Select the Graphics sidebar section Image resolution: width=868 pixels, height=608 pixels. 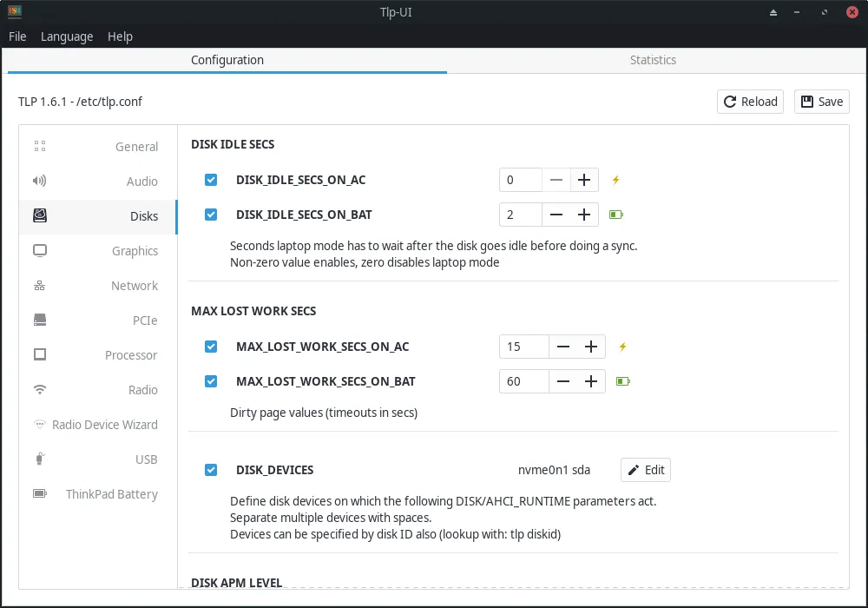[97, 251]
